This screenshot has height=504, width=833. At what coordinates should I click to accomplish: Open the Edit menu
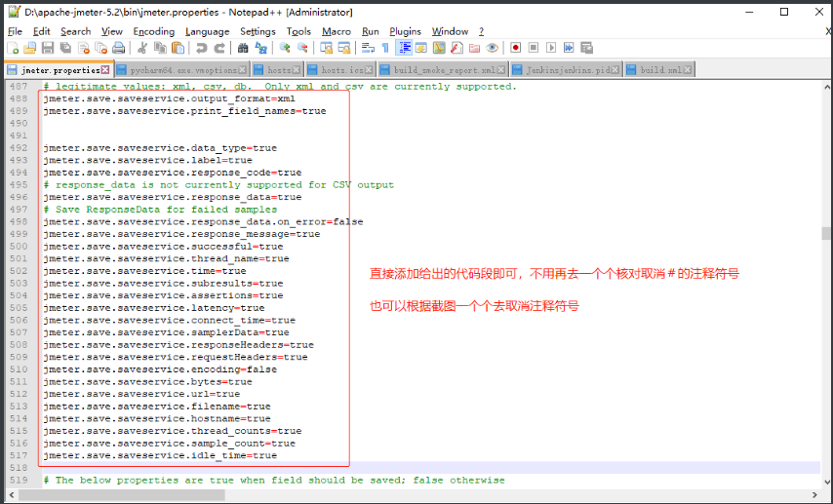click(41, 31)
